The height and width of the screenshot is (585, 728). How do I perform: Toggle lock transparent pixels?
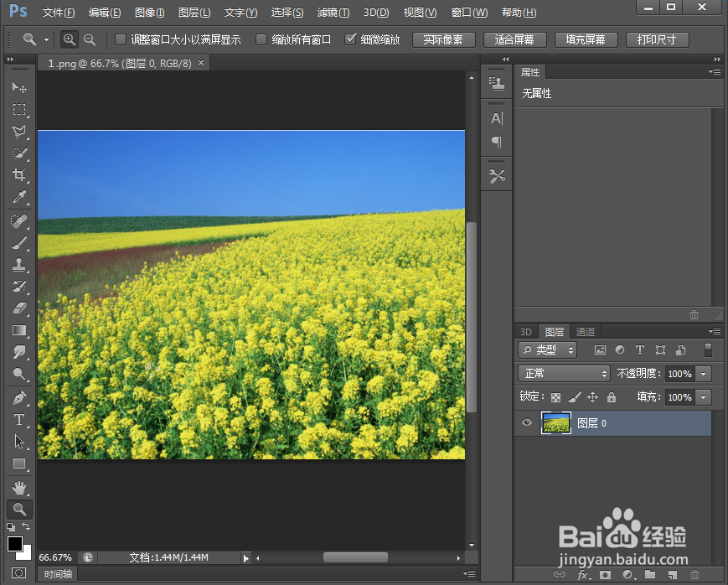555,397
